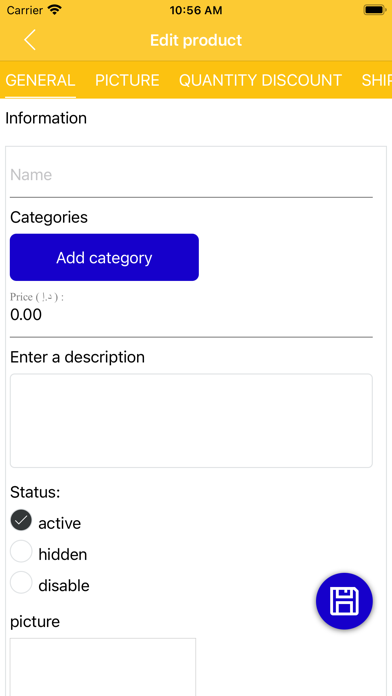Screen dimensions: 392x696
Task: Tap the battery status icon
Action: click(x=375, y=10)
